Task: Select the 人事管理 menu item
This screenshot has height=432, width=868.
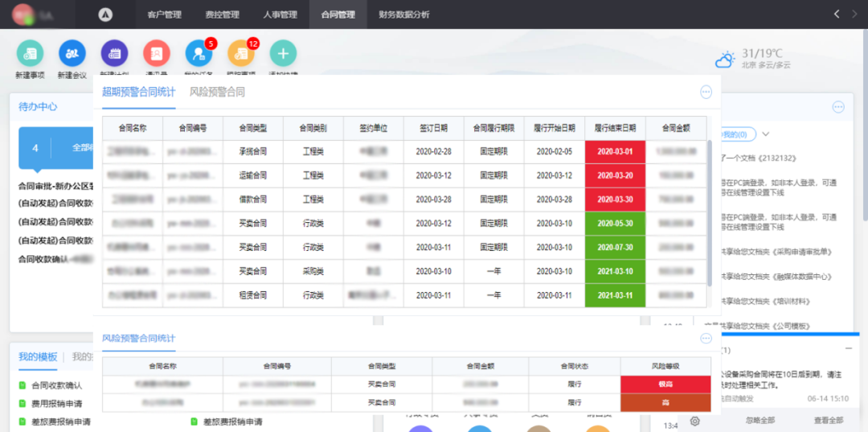Action: pyautogui.click(x=280, y=14)
